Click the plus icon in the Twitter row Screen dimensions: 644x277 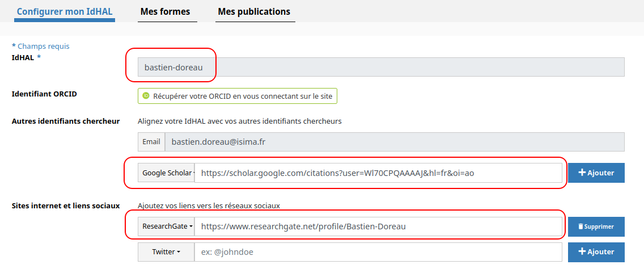tap(582, 252)
